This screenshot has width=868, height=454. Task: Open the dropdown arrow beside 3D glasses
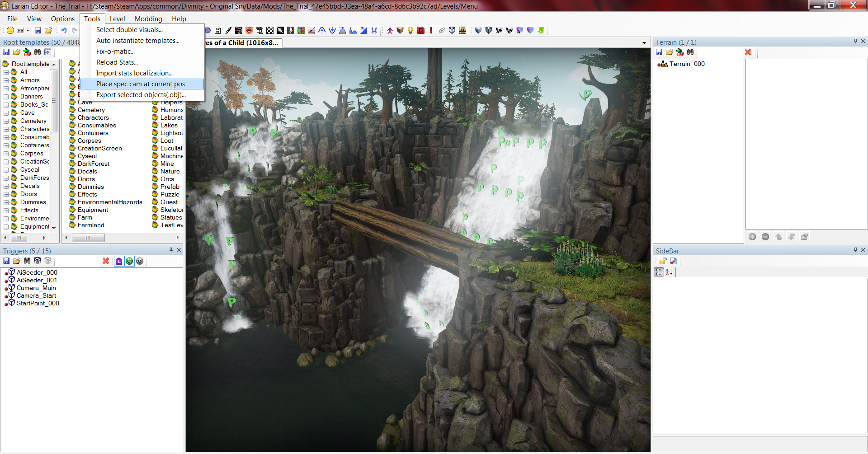(x=28, y=30)
